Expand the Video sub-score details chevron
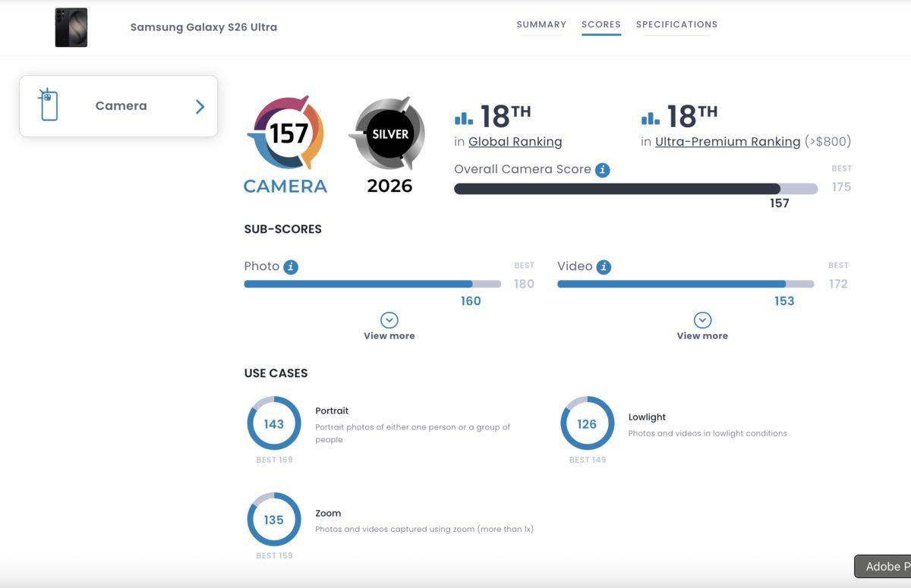The height and width of the screenshot is (588, 911). pyautogui.click(x=702, y=321)
